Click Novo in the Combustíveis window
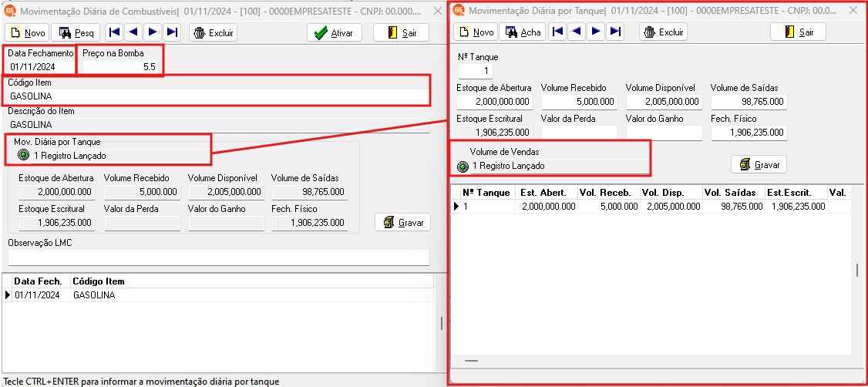868x387 pixels. pos(27,32)
